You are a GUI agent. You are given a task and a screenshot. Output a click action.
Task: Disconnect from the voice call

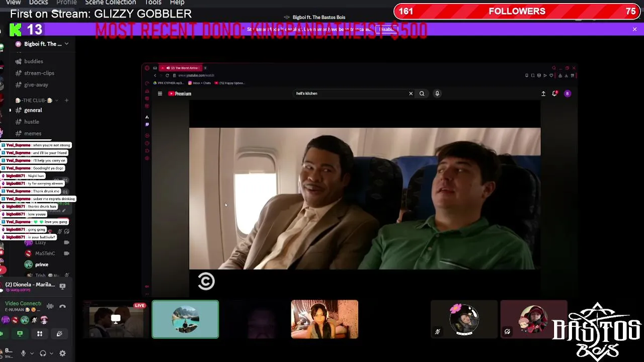tap(62, 306)
